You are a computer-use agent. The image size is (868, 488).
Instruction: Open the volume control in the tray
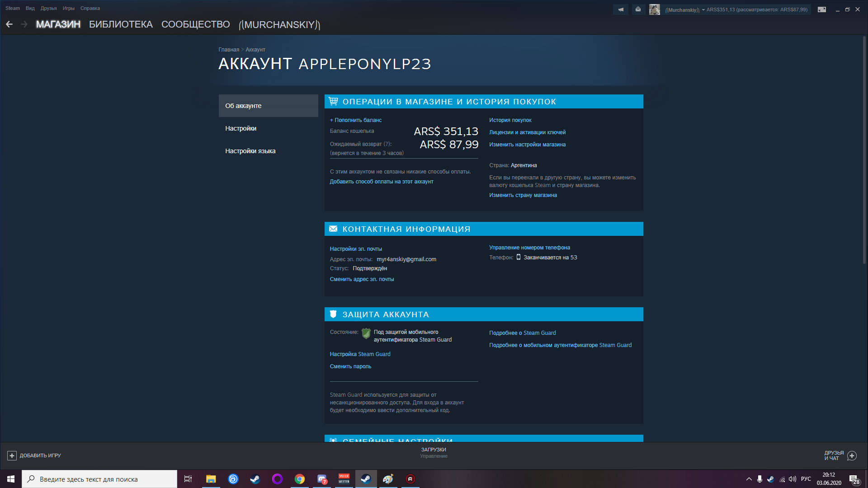[x=793, y=479]
